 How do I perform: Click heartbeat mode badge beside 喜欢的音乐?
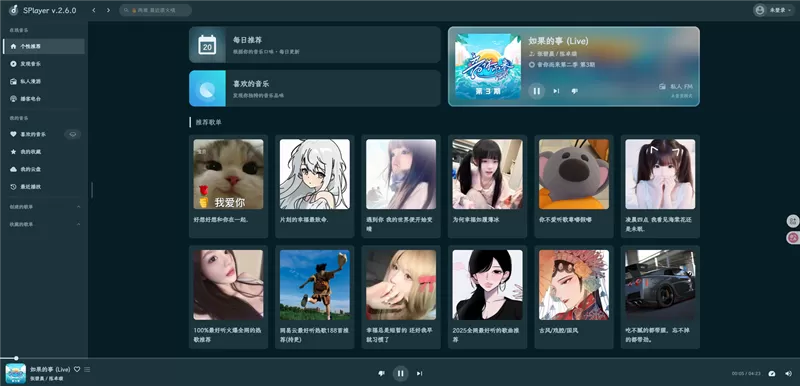point(73,134)
